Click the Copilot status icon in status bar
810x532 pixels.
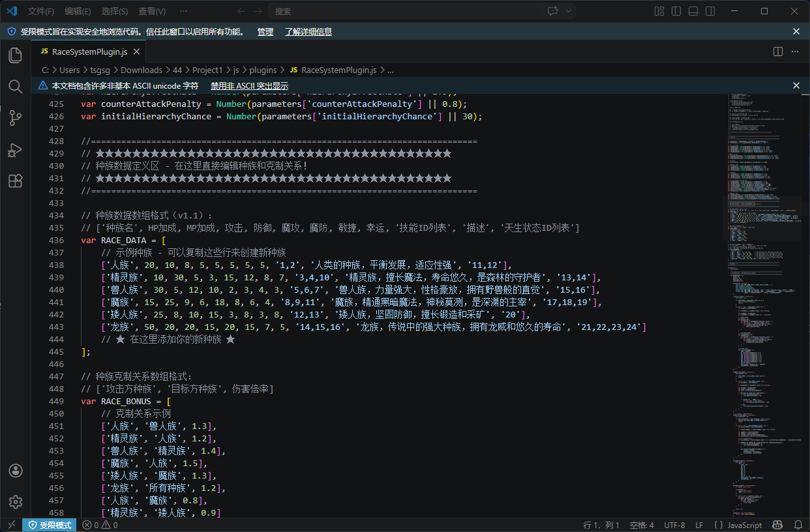(x=777, y=525)
